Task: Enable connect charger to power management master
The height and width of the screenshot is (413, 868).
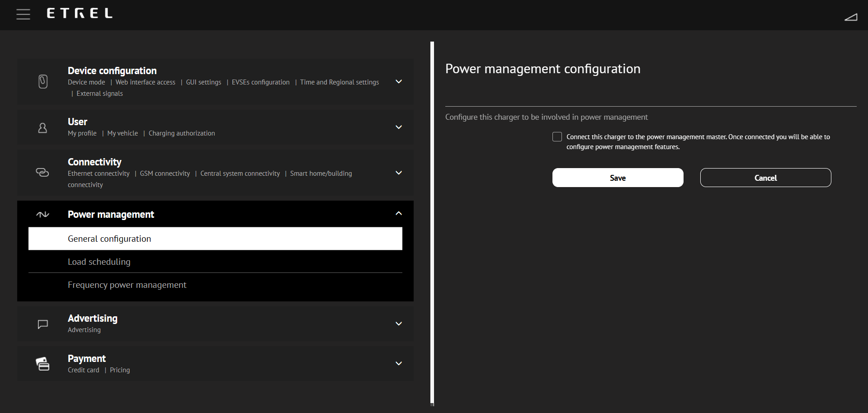Action: click(557, 137)
